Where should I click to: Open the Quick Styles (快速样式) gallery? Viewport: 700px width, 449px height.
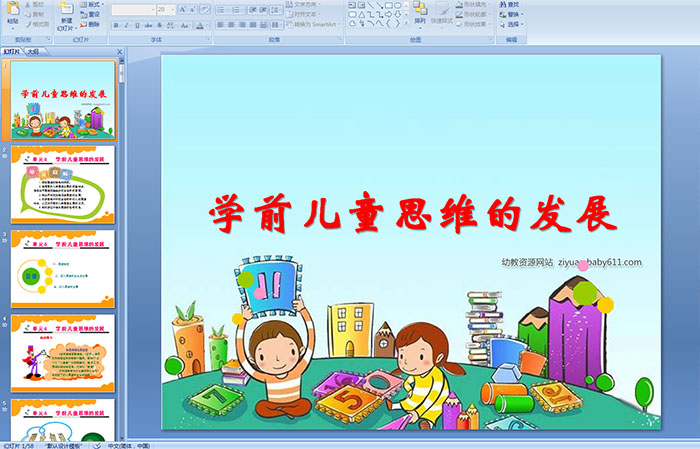(x=442, y=15)
